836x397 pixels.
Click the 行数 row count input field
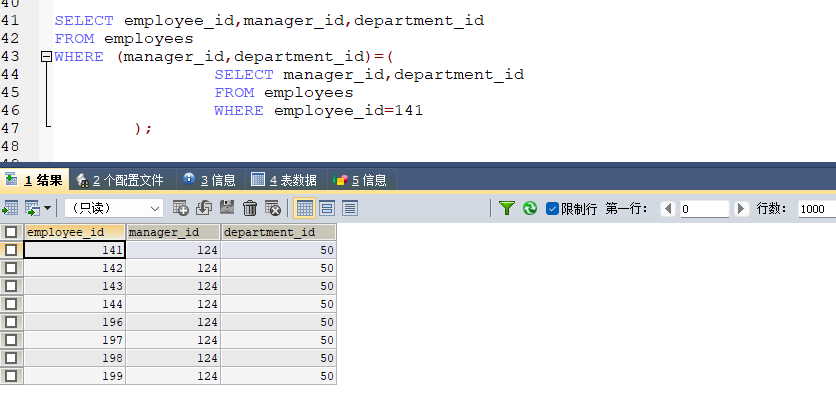[817, 208]
